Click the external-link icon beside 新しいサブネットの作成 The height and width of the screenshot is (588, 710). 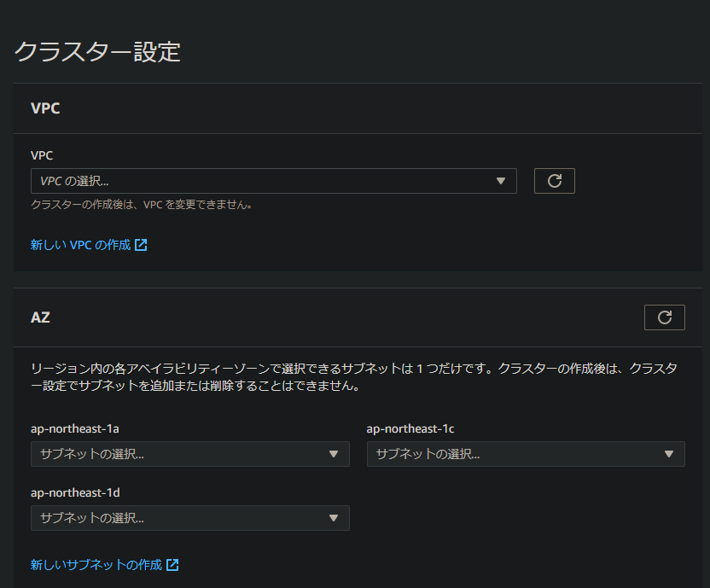click(x=172, y=565)
